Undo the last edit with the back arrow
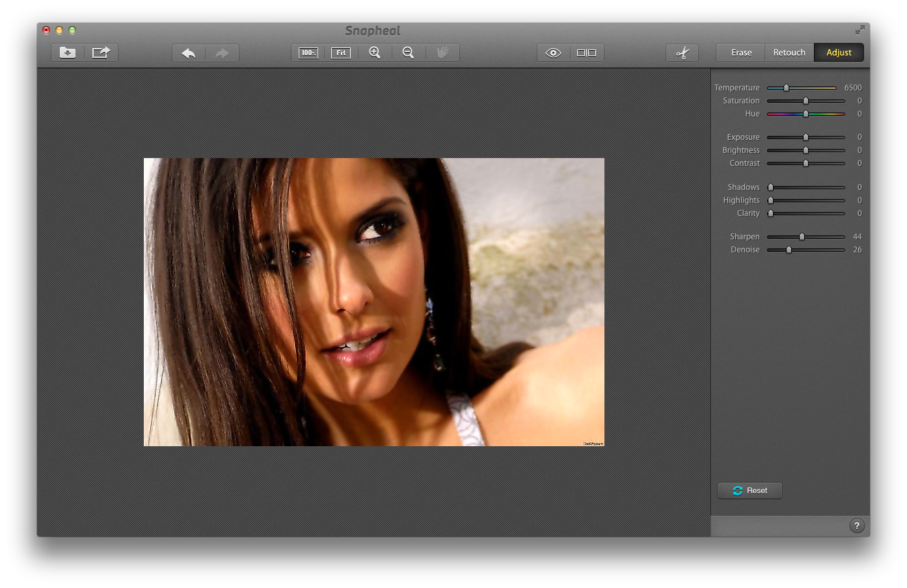This screenshot has height=588, width=907. coord(189,53)
